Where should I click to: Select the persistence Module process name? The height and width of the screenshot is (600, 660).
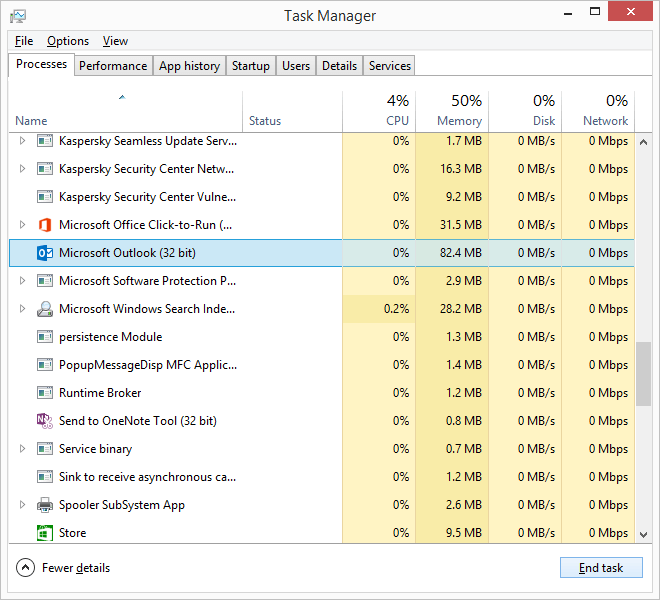click(111, 337)
